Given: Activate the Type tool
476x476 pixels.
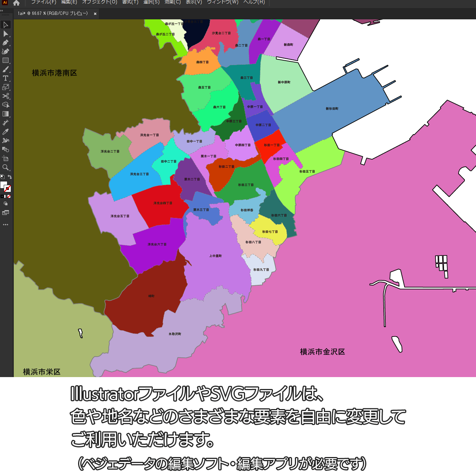Looking at the screenshot, I should [6, 78].
